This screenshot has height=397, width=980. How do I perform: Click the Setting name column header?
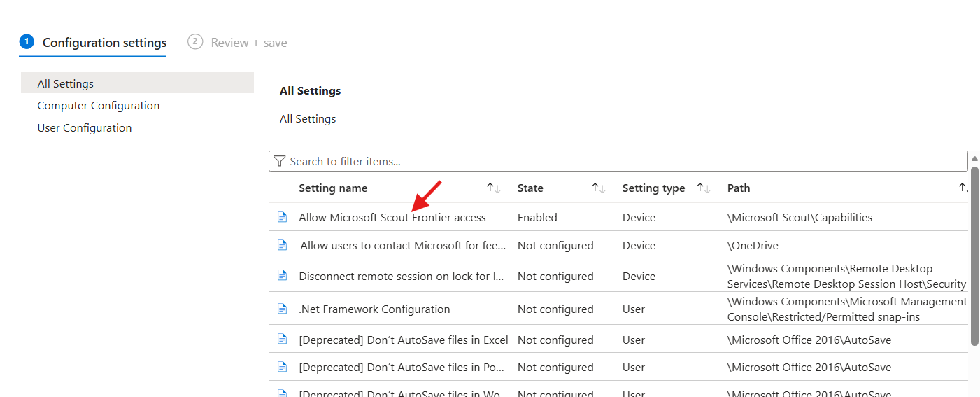(x=333, y=188)
